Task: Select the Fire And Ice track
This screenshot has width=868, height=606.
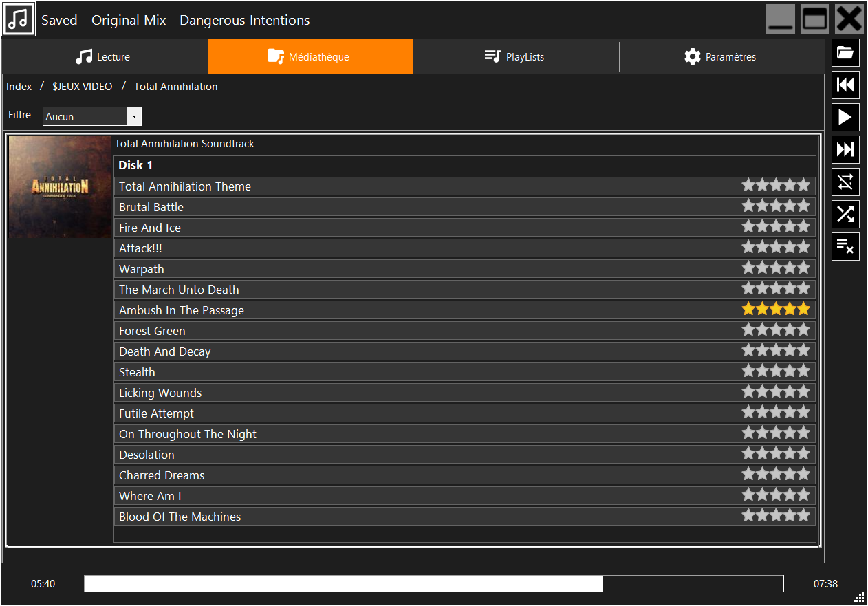Action: 465,228
